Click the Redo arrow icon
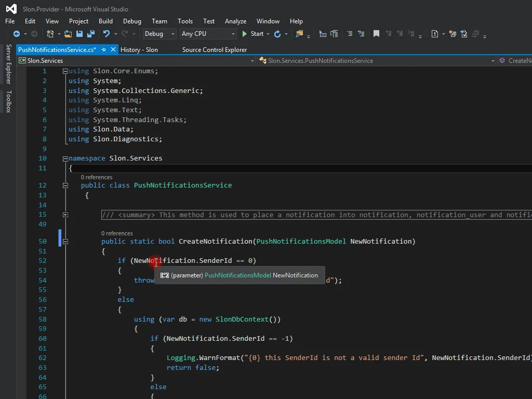The image size is (532, 399). coord(125,34)
